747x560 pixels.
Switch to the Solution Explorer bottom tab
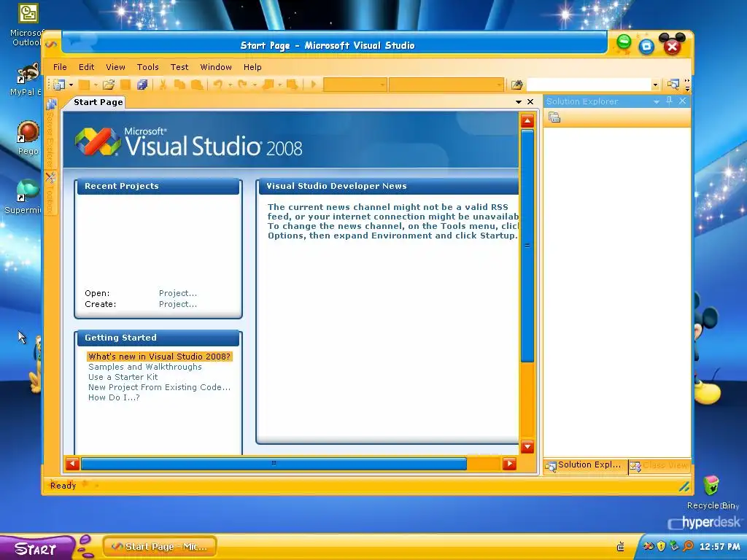click(584, 465)
